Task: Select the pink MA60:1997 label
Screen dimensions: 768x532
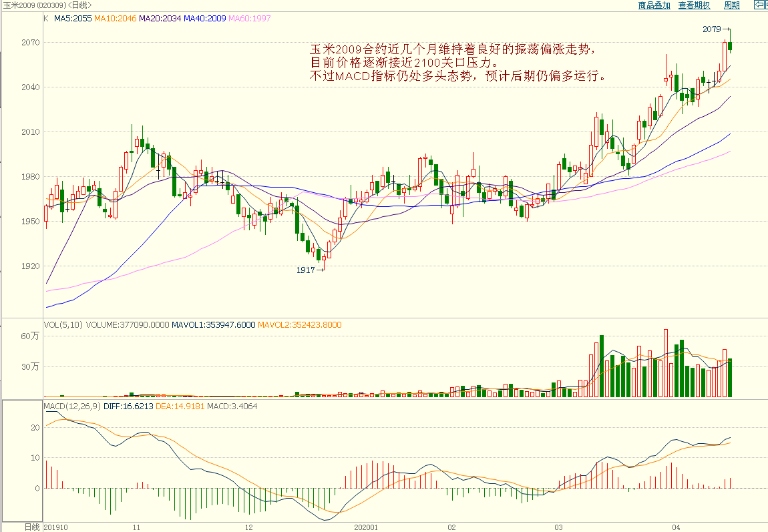Action: tap(250, 19)
